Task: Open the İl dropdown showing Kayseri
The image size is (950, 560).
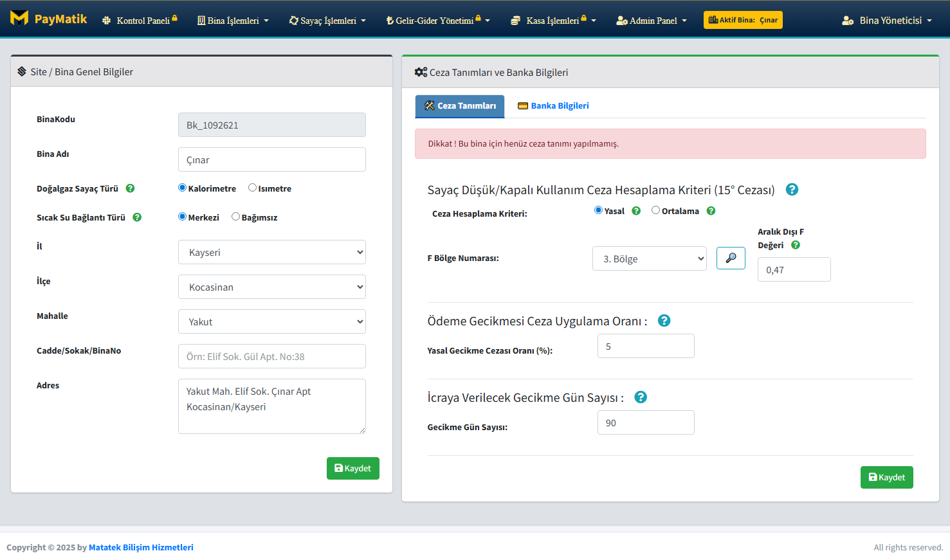Action: click(271, 252)
